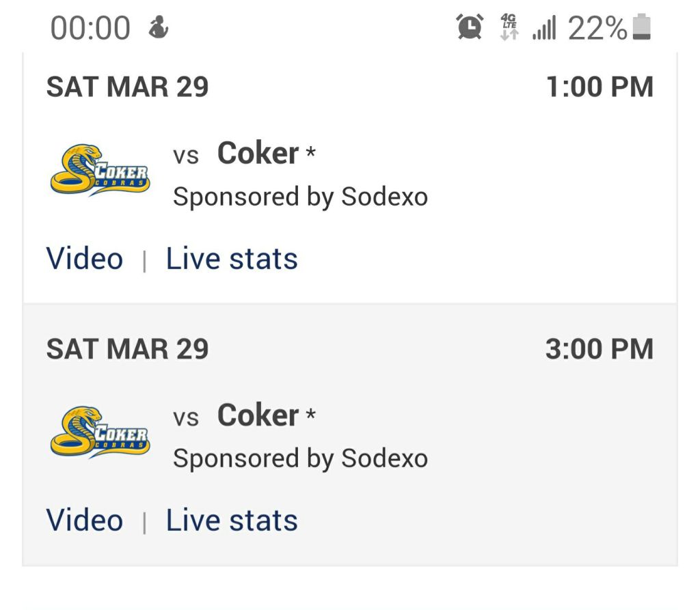700x610 pixels.
Task: Tap the 00:00 status bar clock
Action: point(90,29)
